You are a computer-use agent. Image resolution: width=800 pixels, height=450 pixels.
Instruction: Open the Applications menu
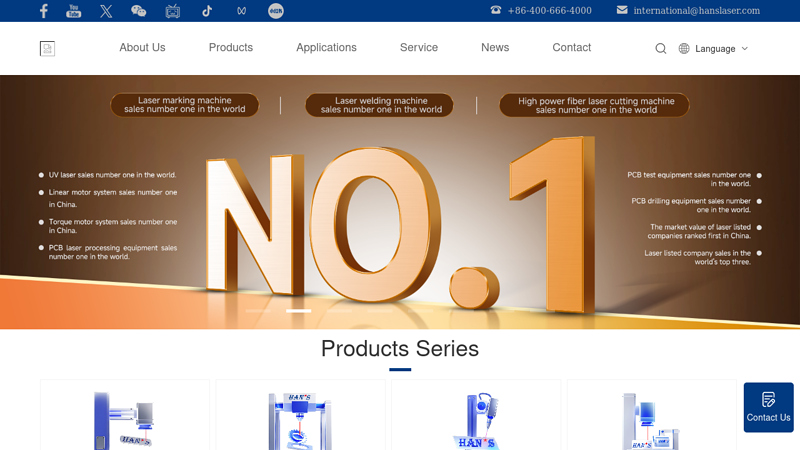coord(327,47)
